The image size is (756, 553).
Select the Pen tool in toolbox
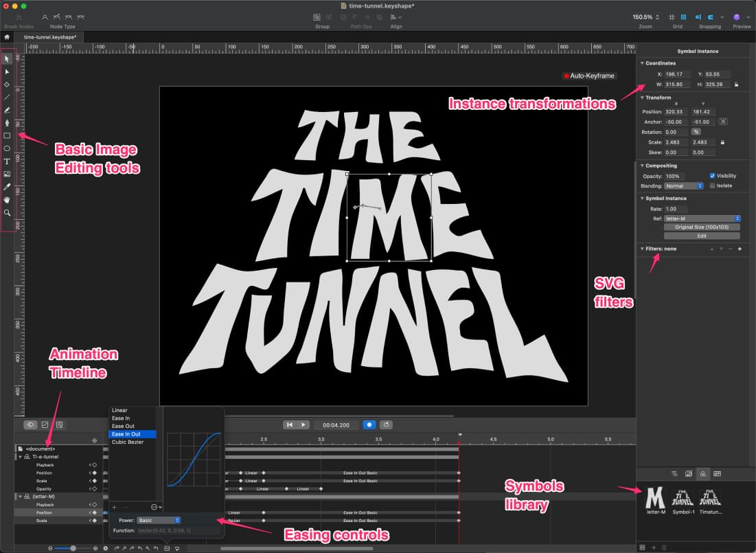tap(7, 122)
